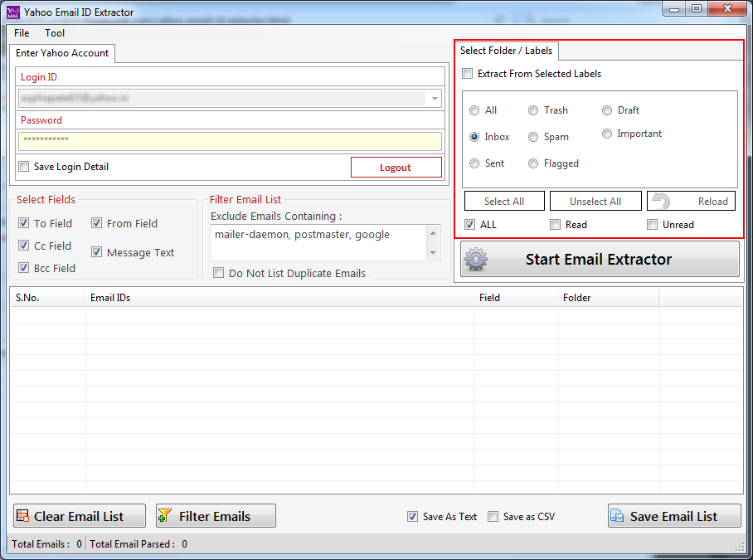Click the window resize grip in the status bar
This screenshot has height=560, width=753.
click(740, 547)
